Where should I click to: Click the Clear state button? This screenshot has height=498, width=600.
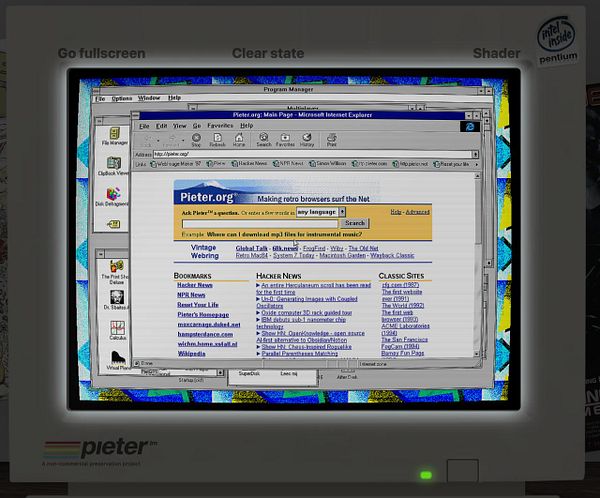[268, 53]
